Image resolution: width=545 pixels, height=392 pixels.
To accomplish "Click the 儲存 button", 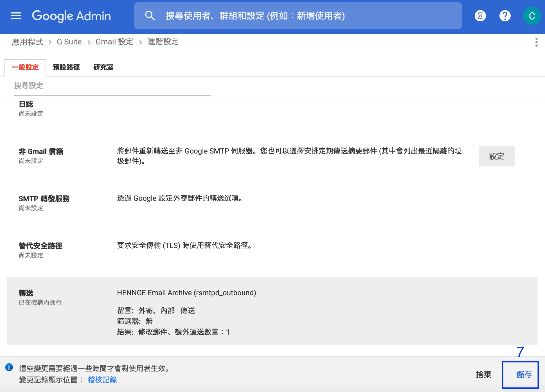I will coord(520,375).
